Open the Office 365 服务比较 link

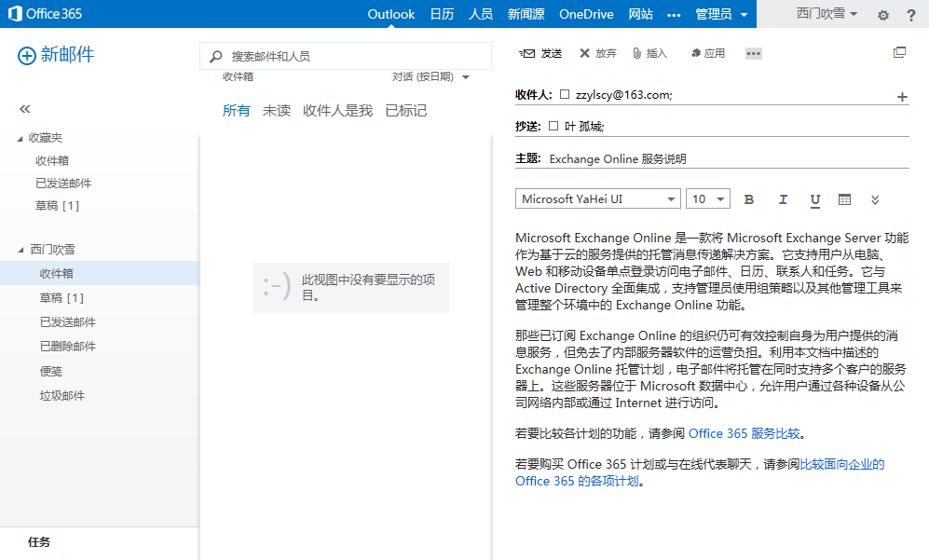tap(745, 433)
